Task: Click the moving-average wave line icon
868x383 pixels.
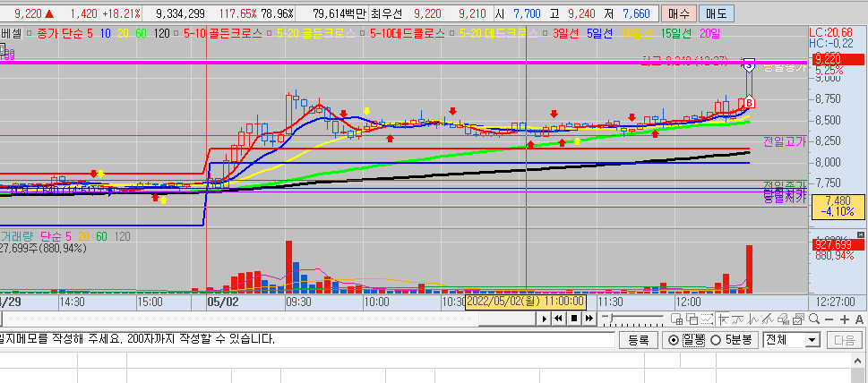Action: pos(737,319)
